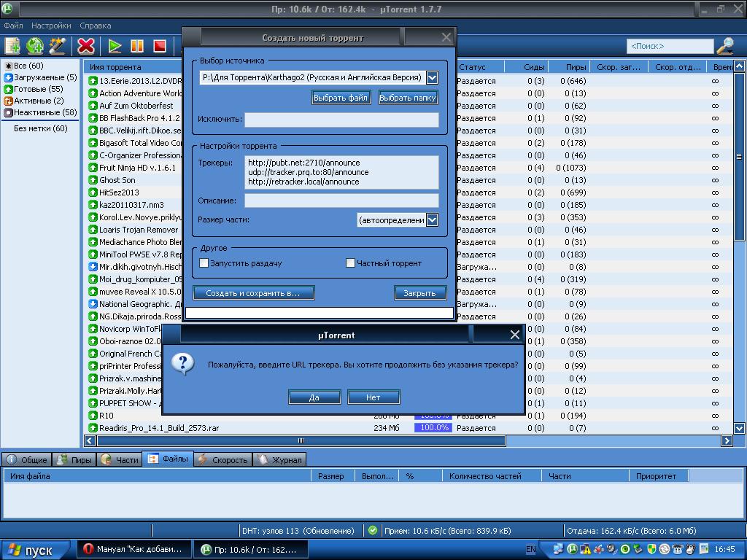Click the 'Да' button in the dialog
Screen dimensions: 747x560
[314, 397]
